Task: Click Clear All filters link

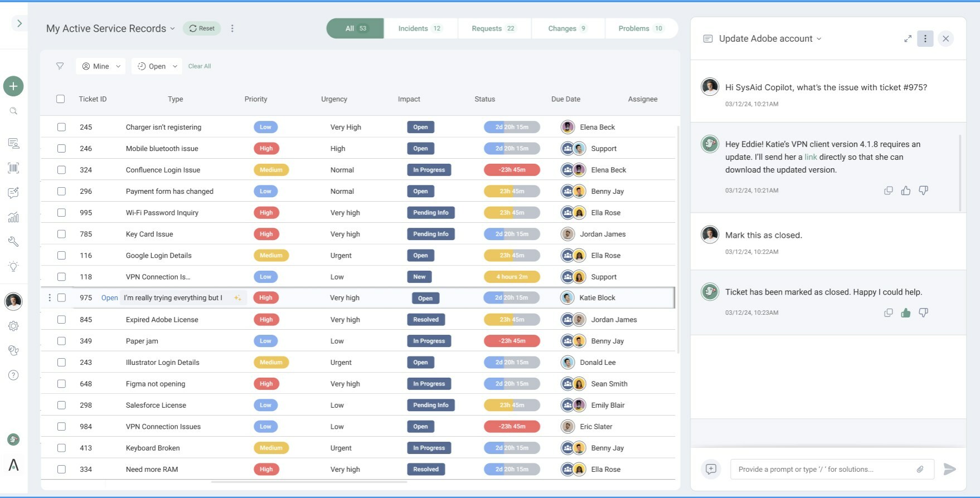Action: (200, 66)
